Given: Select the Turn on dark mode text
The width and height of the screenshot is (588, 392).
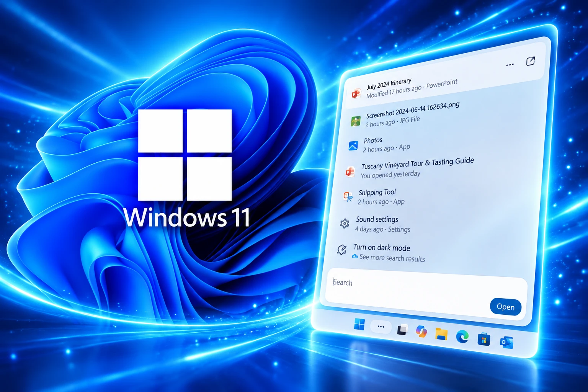Looking at the screenshot, I should point(382,248).
